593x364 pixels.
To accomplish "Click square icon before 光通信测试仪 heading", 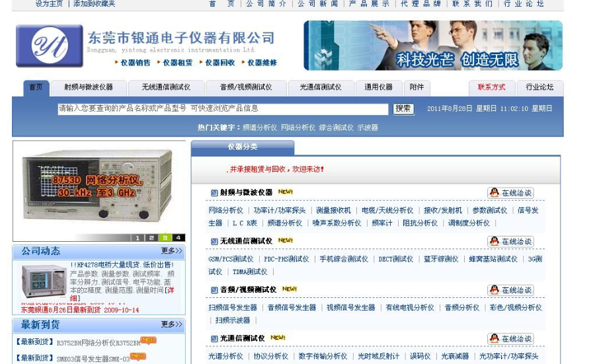I will (x=214, y=338).
